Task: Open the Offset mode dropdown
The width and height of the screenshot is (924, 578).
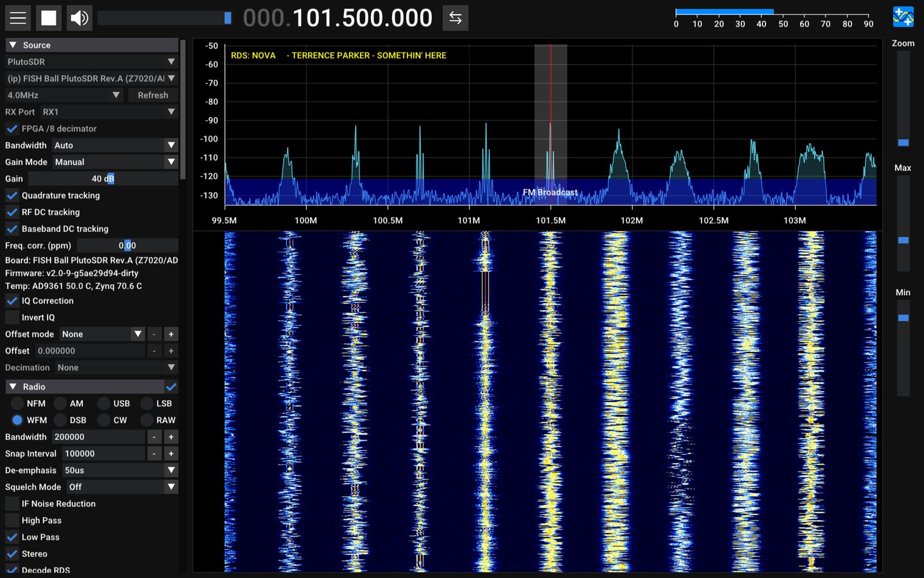Action: tap(102, 334)
